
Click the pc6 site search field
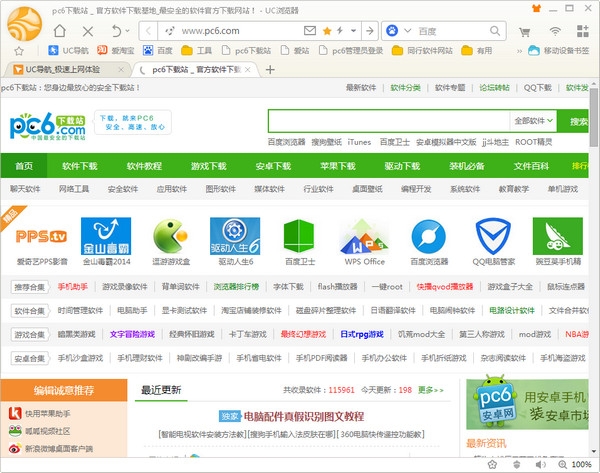(389, 121)
